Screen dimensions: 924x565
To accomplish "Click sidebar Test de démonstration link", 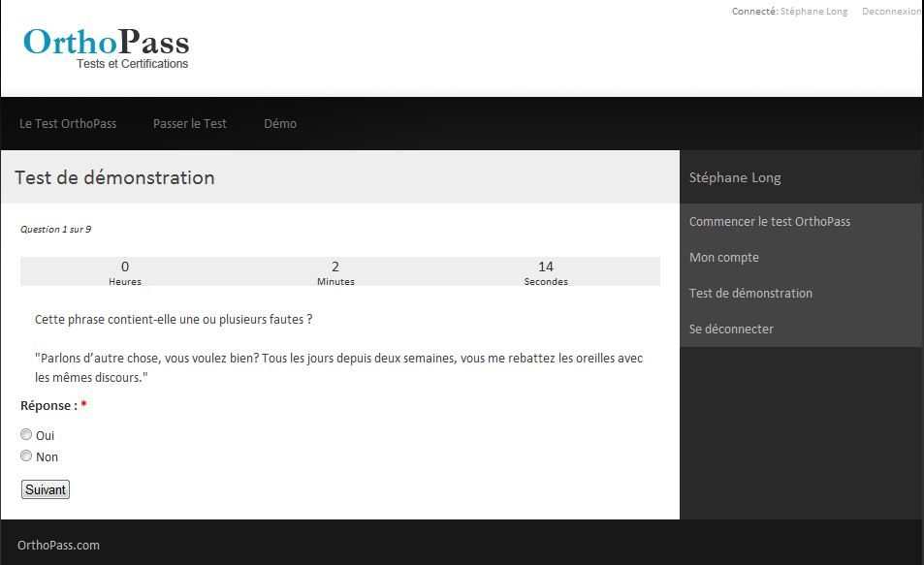I will (750, 294).
